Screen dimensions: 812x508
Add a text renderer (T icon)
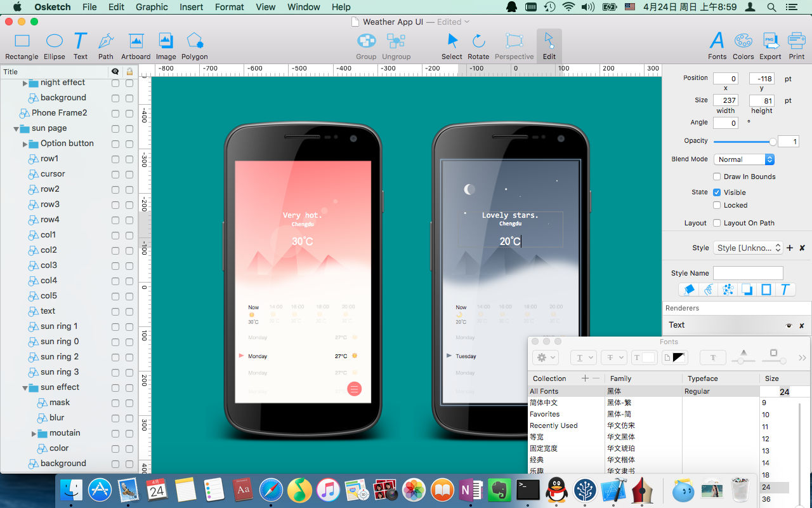(785, 290)
